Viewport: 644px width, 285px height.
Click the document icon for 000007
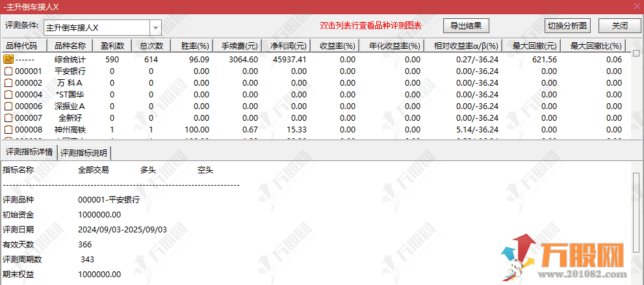8,118
